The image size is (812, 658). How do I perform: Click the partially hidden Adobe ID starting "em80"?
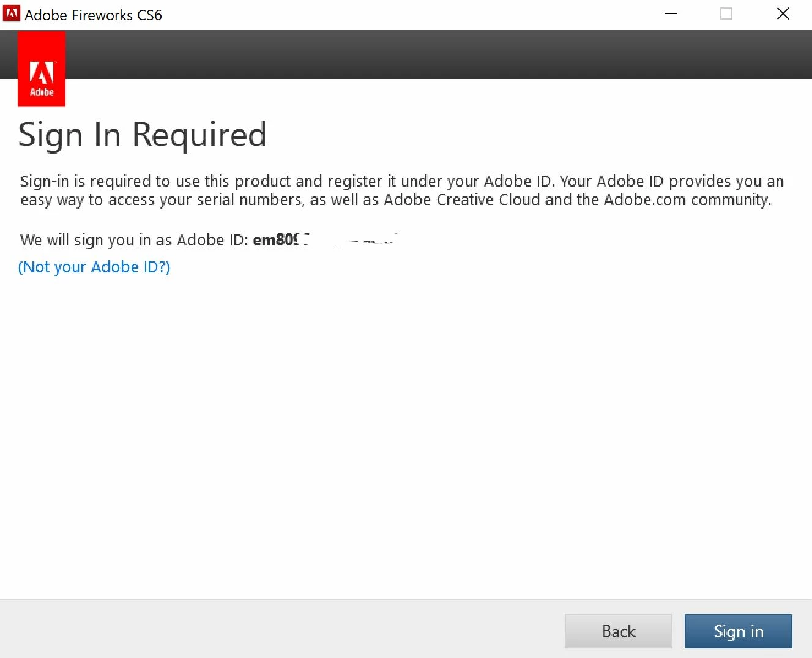coord(326,240)
